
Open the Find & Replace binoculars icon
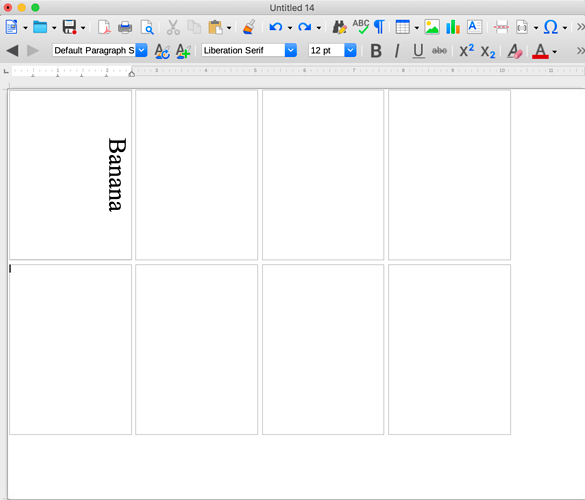pyautogui.click(x=340, y=27)
